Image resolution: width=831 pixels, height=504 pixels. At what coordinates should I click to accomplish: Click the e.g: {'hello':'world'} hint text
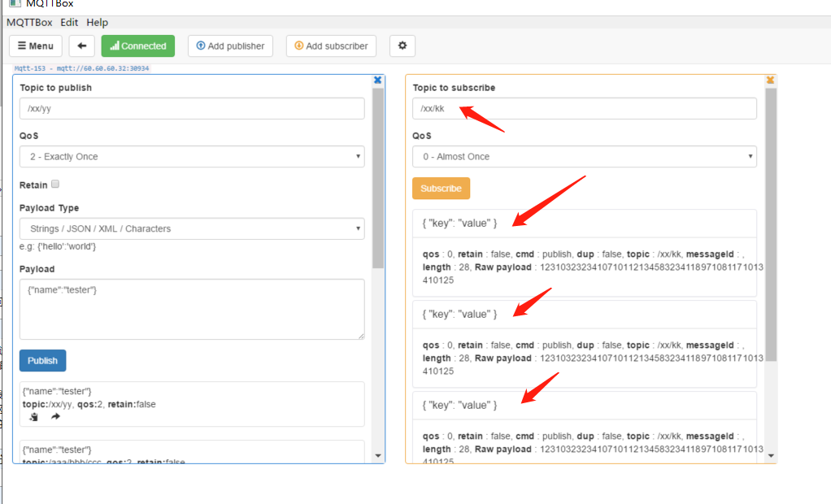(58, 246)
